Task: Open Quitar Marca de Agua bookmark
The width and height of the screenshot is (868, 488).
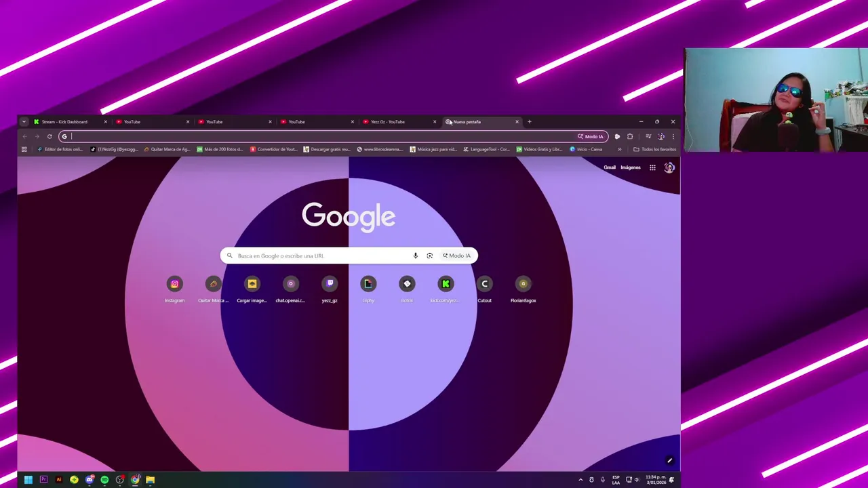Action: tap(167, 149)
